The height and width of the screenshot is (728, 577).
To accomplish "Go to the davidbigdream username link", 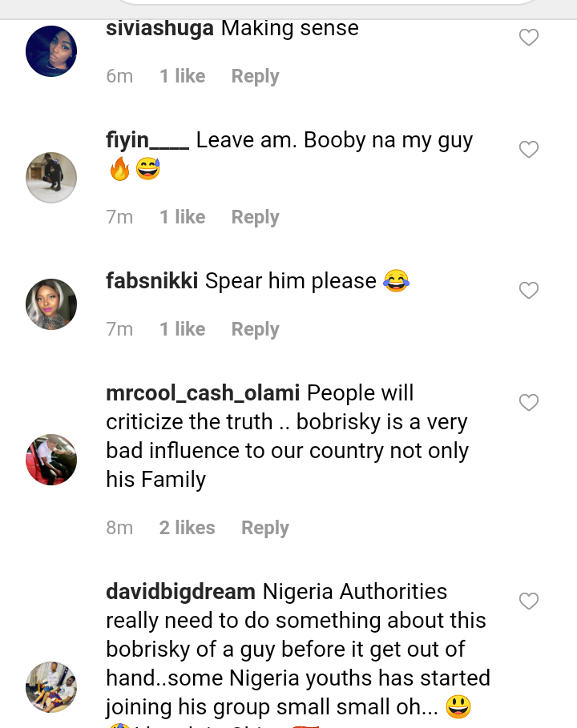I will [x=180, y=592].
